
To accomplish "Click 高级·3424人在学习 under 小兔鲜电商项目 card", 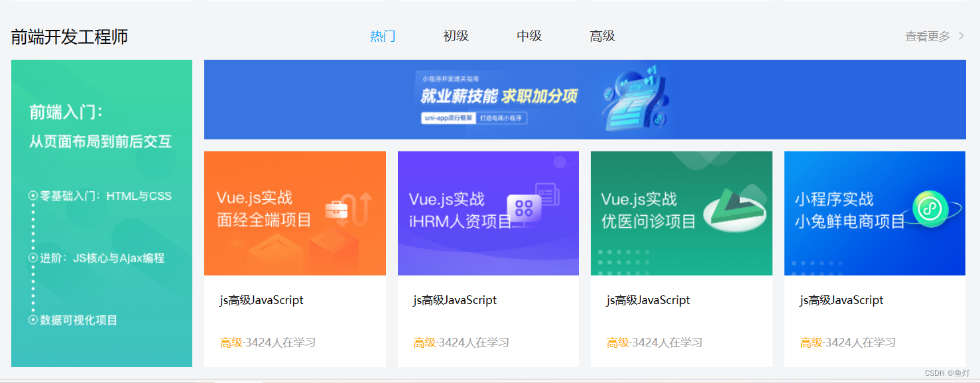I will pos(848,343).
